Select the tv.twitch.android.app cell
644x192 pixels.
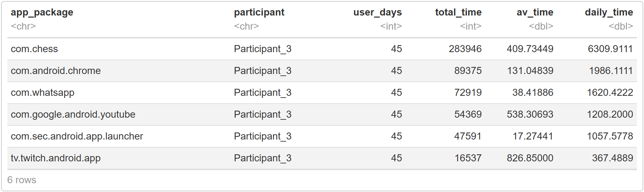click(x=56, y=158)
